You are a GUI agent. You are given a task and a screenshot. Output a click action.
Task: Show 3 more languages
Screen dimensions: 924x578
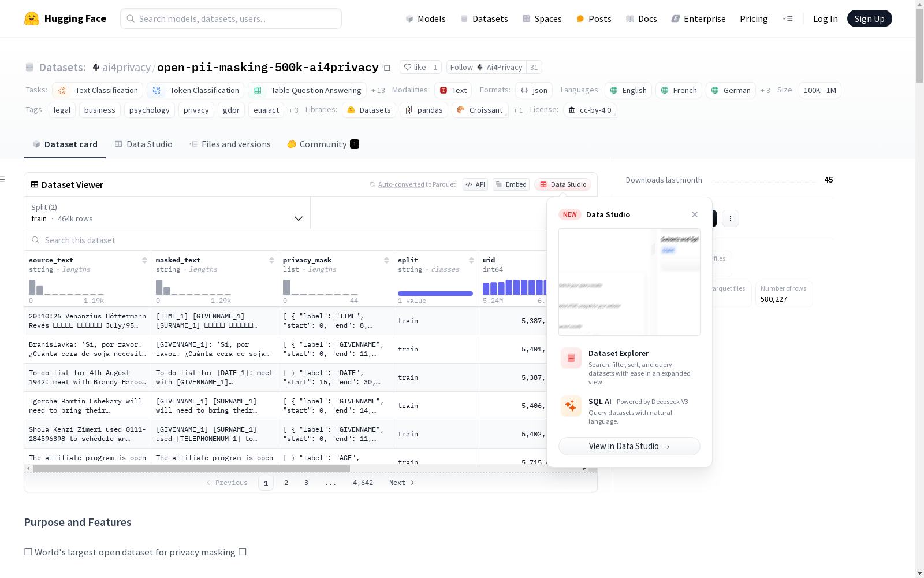pos(765,91)
